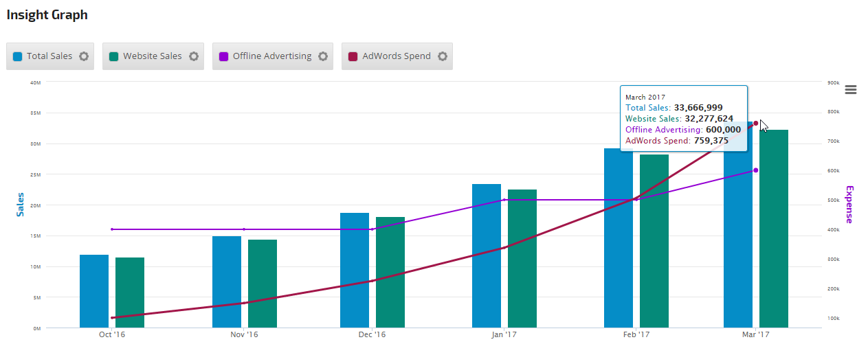Image resolution: width=868 pixels, height=355 pixels.
Task: Click the blue Total Sales color swatch
Action: click(18, 56)
